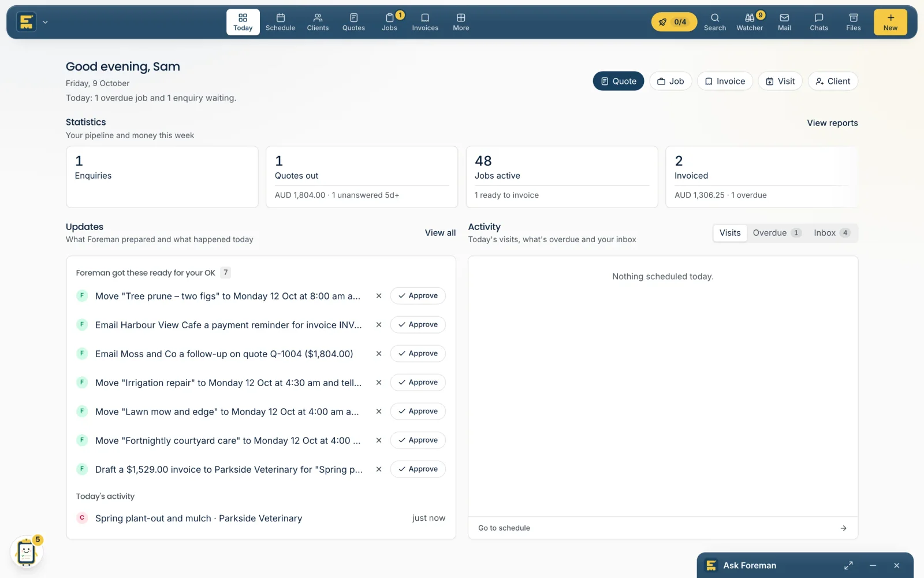Viewport: 924px width, 578px height.
Task: Click View all updates link
Action: 440,233
